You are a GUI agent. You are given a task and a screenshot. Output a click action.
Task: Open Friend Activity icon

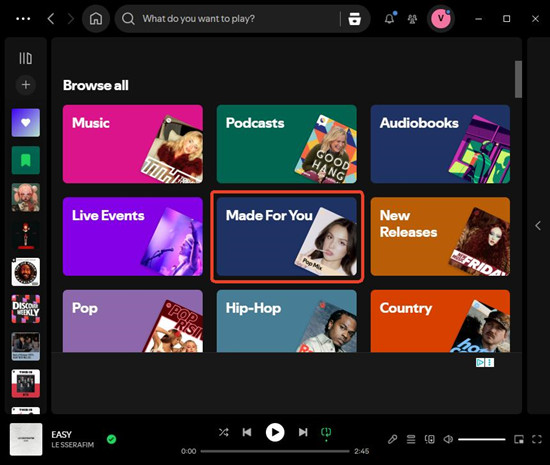pos(412,19)
